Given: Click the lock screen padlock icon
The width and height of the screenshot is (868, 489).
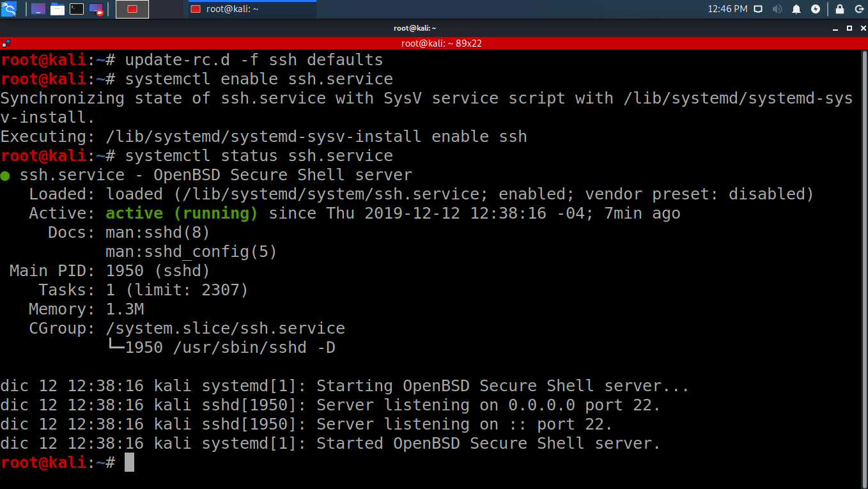Looking at the screenshot, I should (840, 9).
